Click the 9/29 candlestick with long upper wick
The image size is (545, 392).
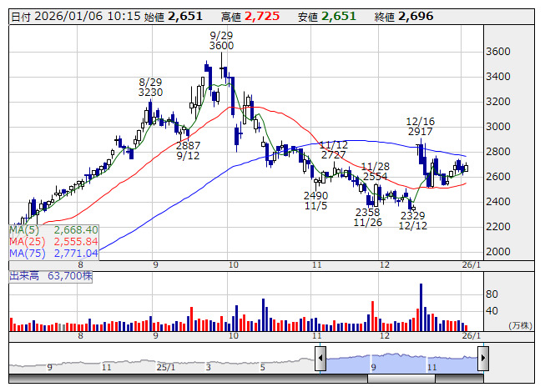click(222, 66)
